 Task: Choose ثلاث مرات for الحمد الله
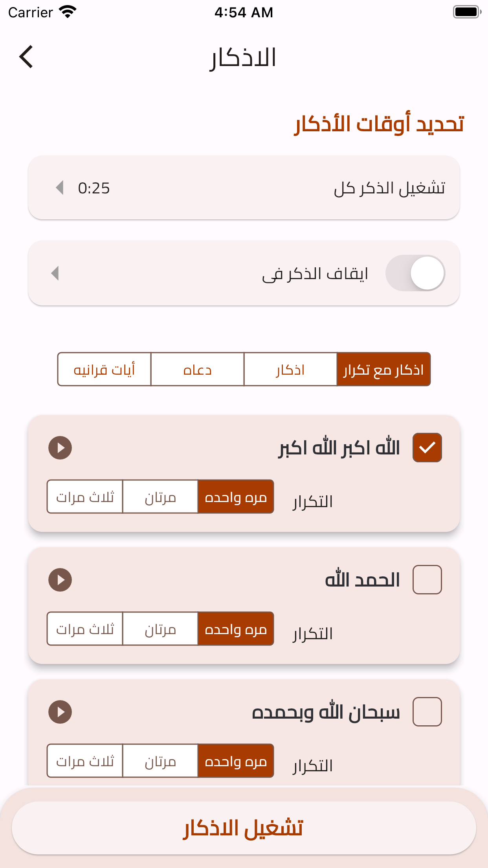[85, 629]
